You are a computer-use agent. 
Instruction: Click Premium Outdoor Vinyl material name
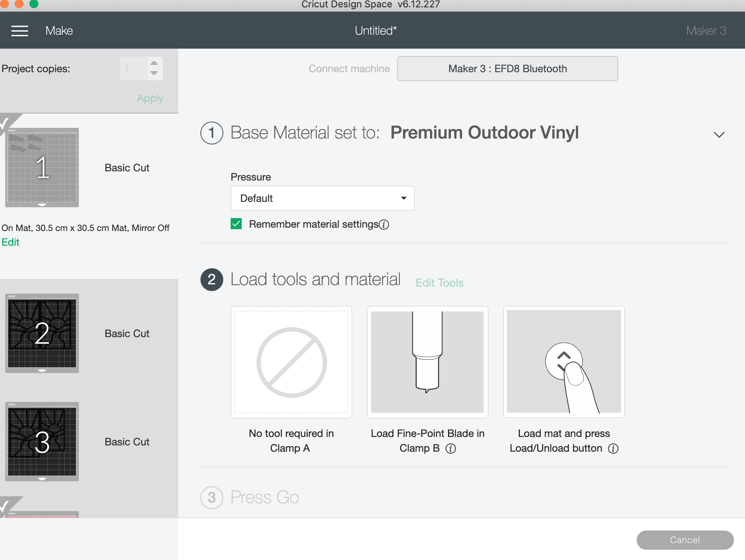[484, 133]
